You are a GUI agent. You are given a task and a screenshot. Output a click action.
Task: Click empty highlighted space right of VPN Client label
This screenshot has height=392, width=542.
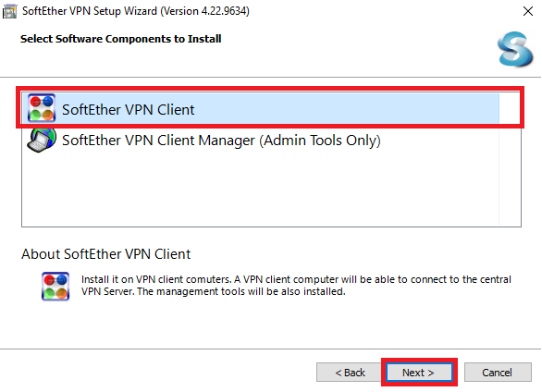pyautogui.click(x=346, y=109)
